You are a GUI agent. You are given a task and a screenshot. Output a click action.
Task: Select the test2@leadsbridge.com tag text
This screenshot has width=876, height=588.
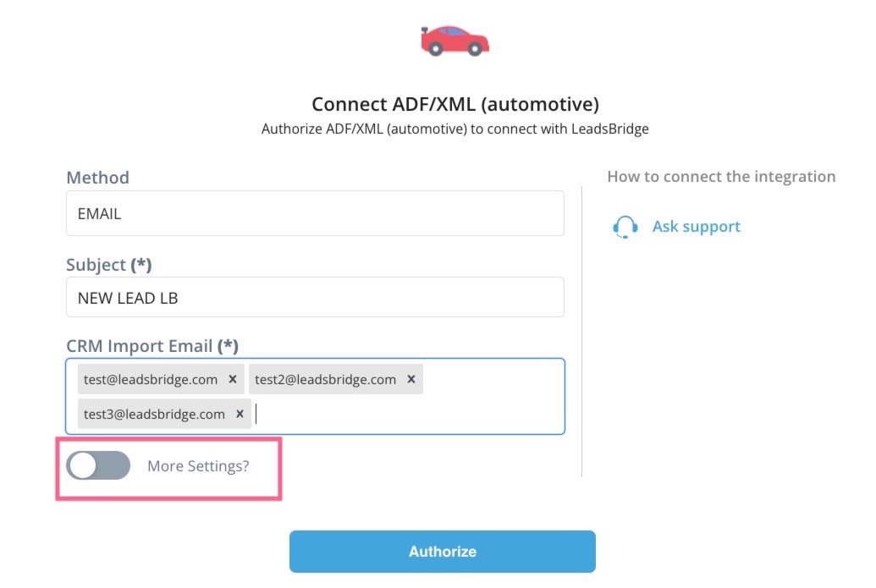(325, 380)
